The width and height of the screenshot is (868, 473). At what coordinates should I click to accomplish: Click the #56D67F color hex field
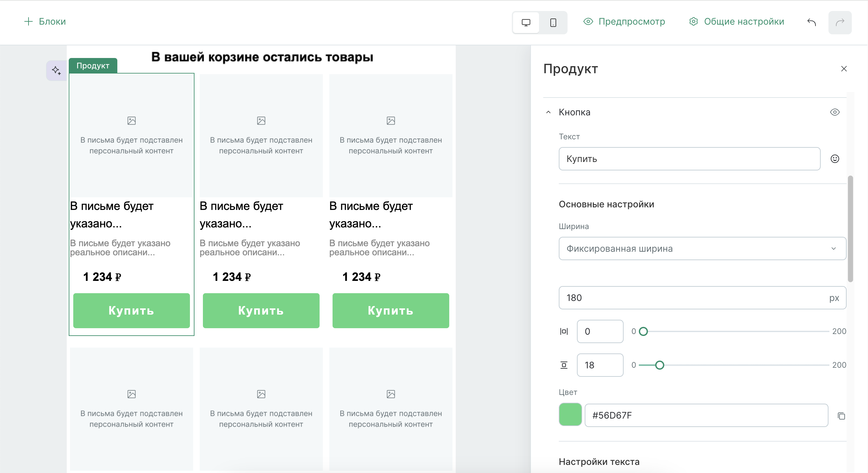(x=706, y=415)
